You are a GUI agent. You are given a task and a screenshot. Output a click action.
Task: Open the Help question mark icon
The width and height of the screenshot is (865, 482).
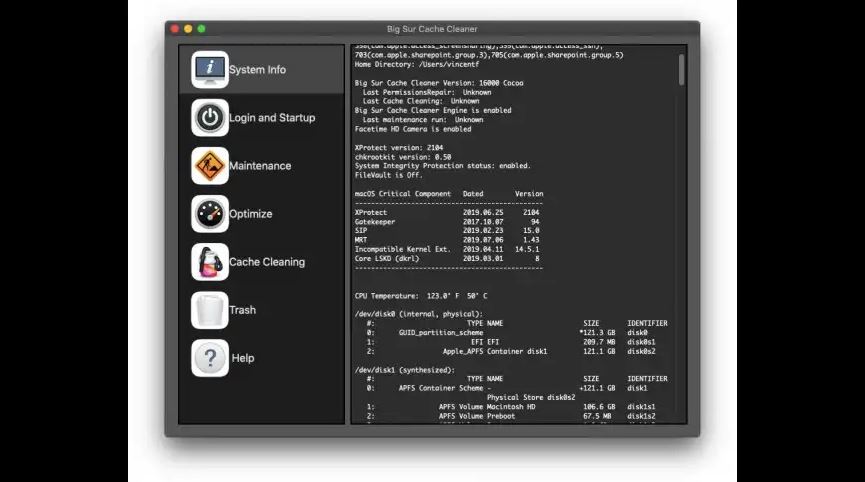coord(210,358)
